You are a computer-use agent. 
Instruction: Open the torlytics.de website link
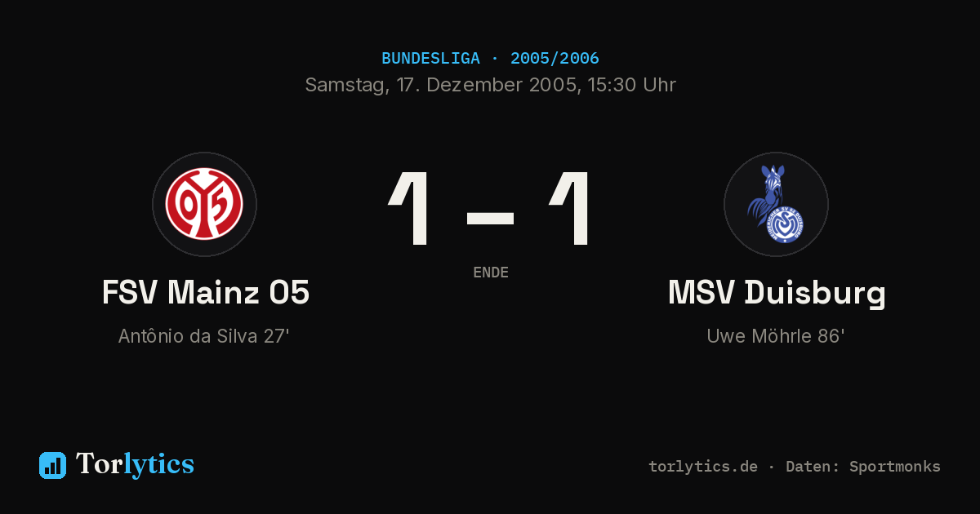(703, 467)
